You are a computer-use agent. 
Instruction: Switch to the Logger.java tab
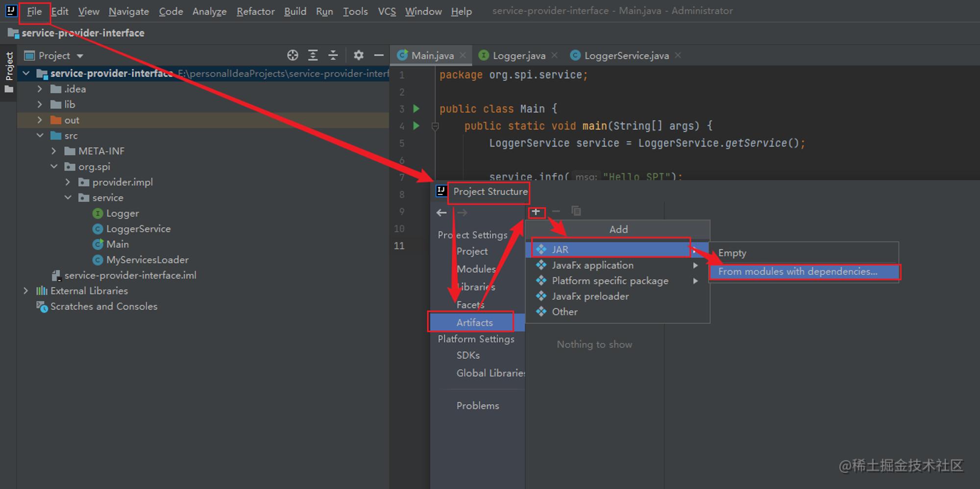(519, 56)
